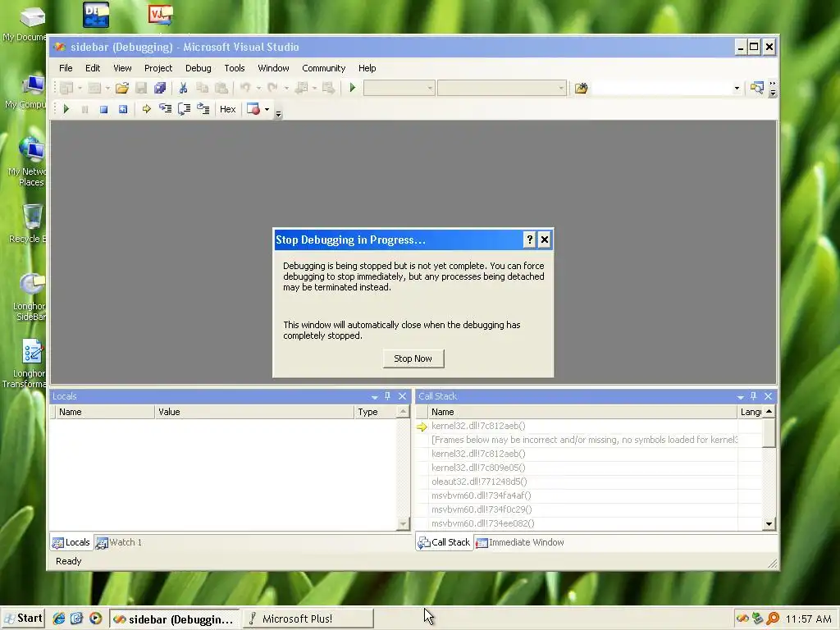Image resolution: width=840 pixels, height=630 pixels.
Task: Click Call Stack scrollbar down arrow
Action: tap(769, 524)
